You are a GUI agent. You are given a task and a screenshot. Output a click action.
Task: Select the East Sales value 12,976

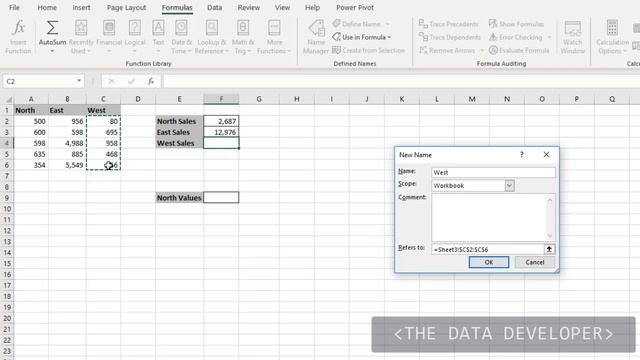click(x=221, y=132)
